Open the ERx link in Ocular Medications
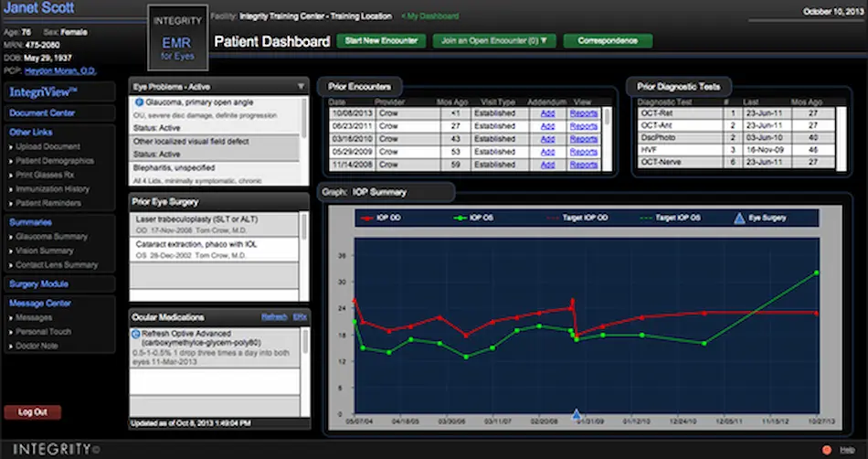868x459 pixels. coord(300,317)
